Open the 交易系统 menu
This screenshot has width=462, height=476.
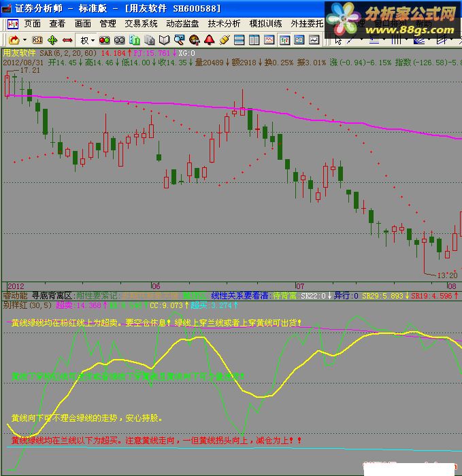click(141, 24)
